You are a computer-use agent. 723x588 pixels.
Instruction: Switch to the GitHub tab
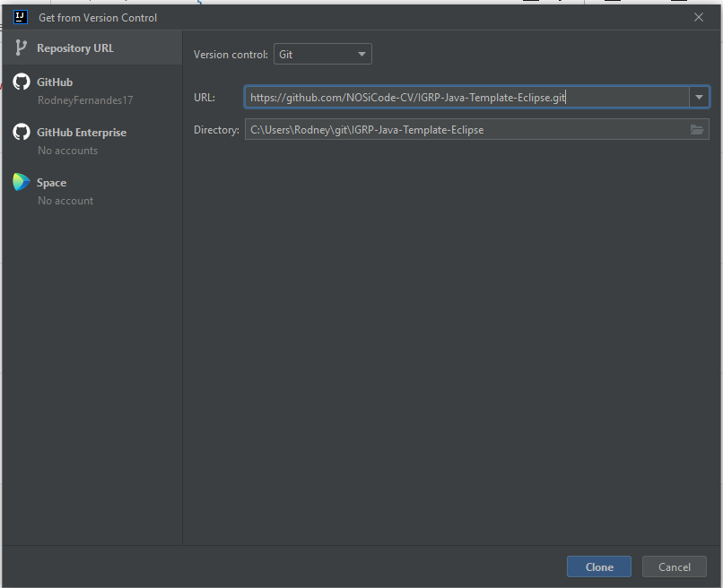(92, 91)
